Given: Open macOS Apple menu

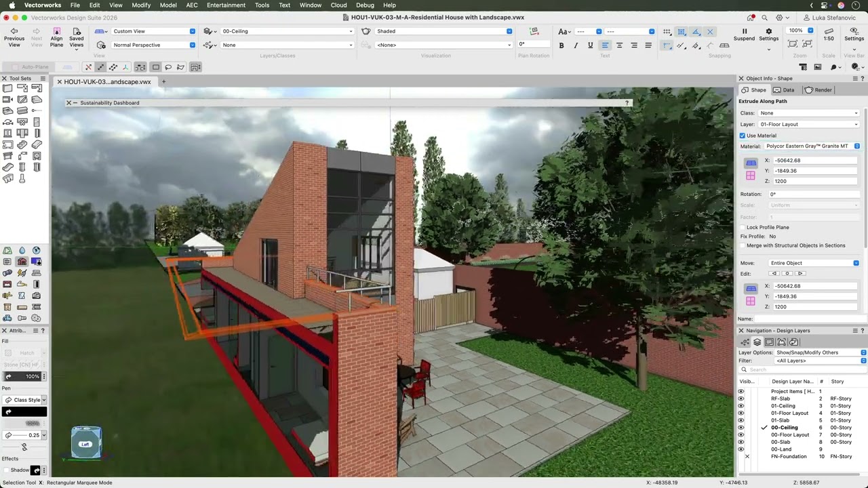Looking at the screenshot, I should click(x=12, y=5).
